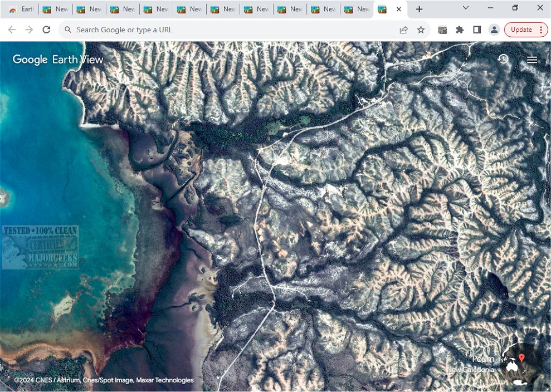Viewport: 551px width, 392px height.
Task: Click the CNES / Astrium image attribution text
Action: (104, 380)
